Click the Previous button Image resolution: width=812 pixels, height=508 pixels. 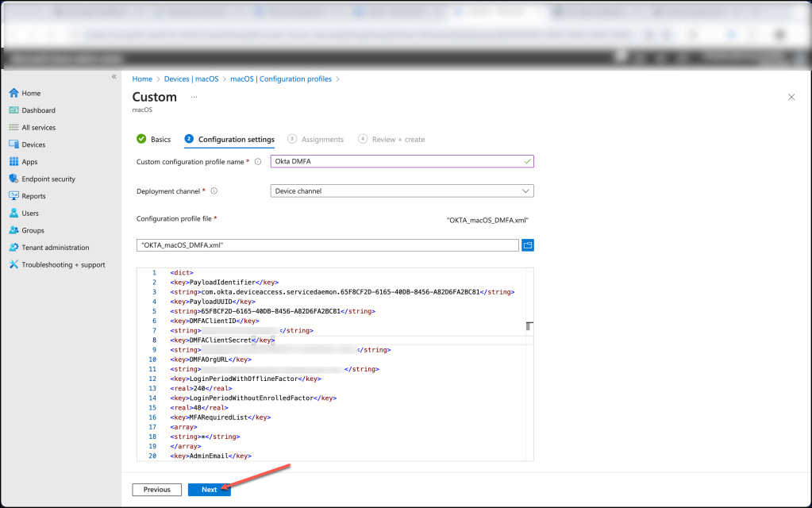pos(156,490)
